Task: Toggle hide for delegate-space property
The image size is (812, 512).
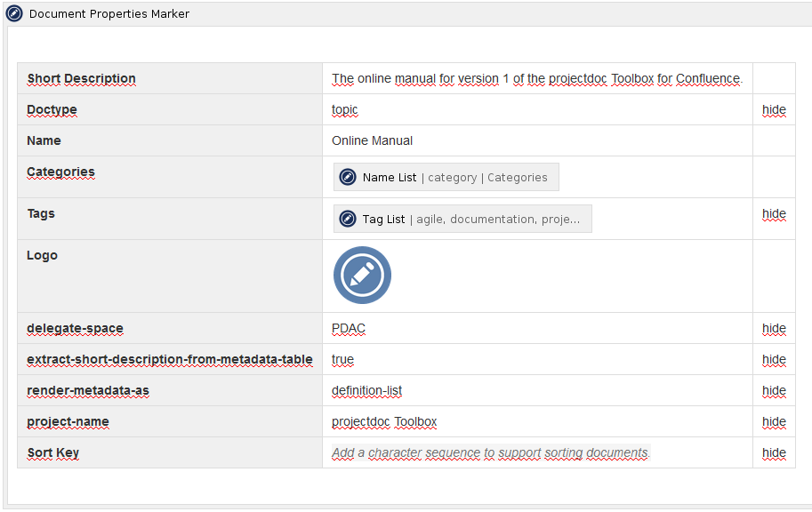Action: [x=774, y=329]
